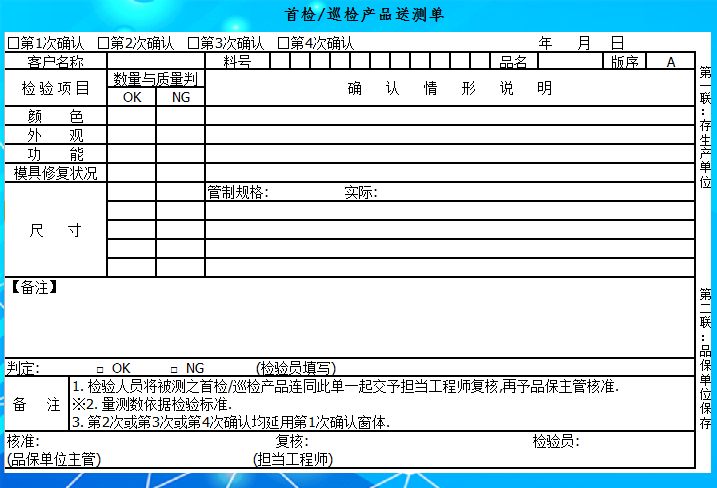This screenshot has height=488, width=717.
Task: Click the OK cell in 颜色 row
Action: pyautogui.click(x=131, y=116)
